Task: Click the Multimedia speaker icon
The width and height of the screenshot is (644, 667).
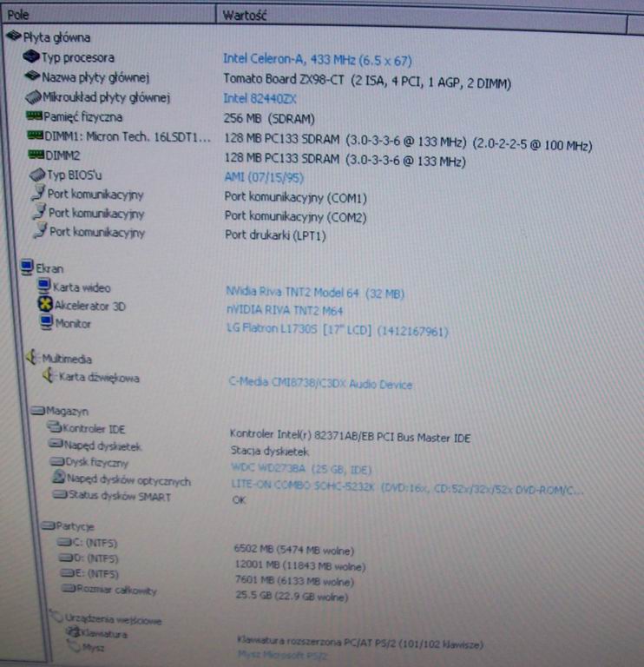Action: click(32, 357)
